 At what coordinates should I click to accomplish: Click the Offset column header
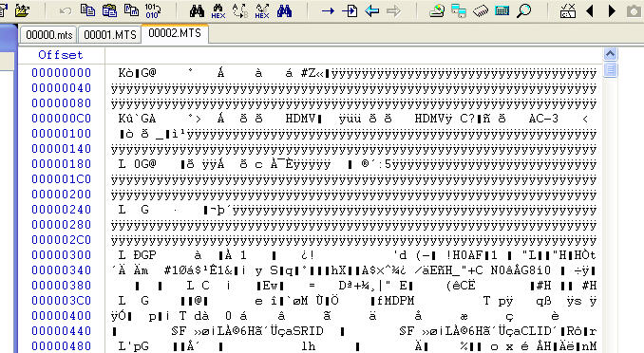[x=61, y=55]
